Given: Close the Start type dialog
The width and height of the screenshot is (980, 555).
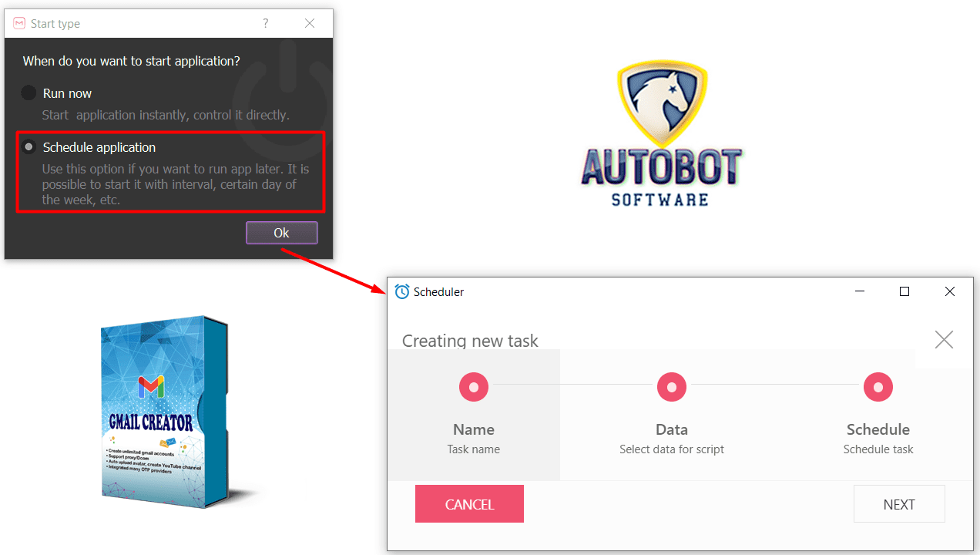Looking at the screenshot, I should click(310, 23).
